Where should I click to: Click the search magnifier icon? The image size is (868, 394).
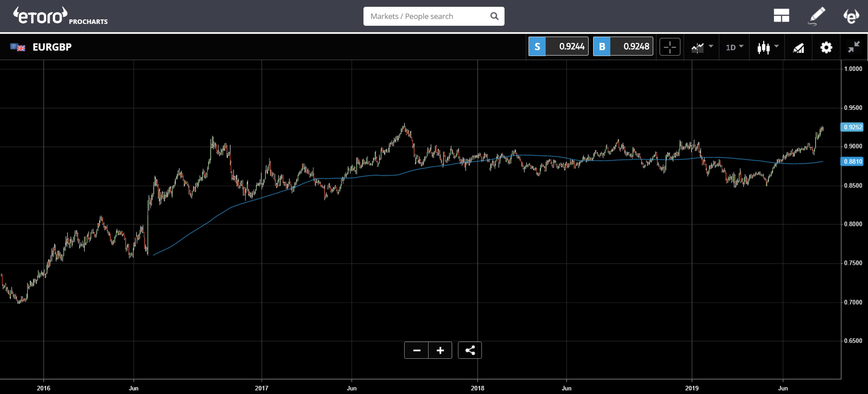tap(495, 16)
